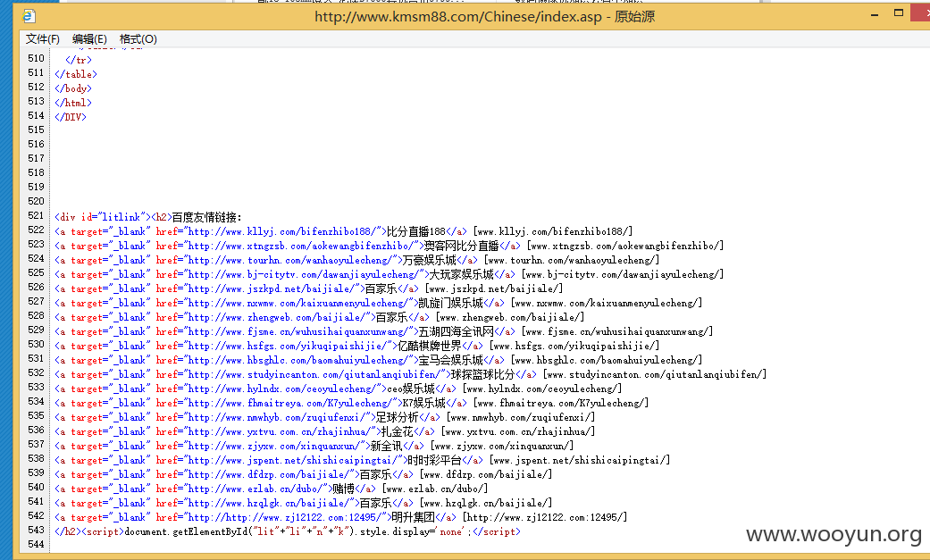The width and height of the screenshot is (930, 560).
Task: Click the 扎金花 link text
Action: click(x=397, y=431)
